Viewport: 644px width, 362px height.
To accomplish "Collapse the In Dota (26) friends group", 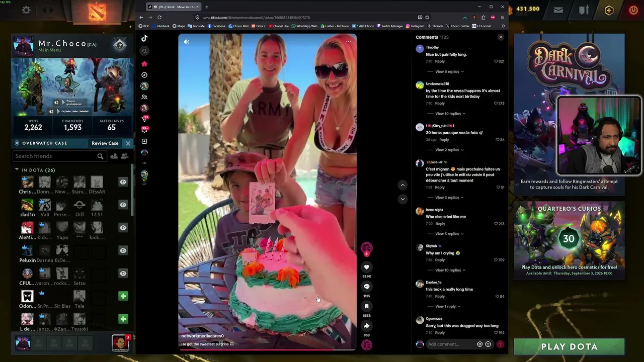I will (17, 170).
